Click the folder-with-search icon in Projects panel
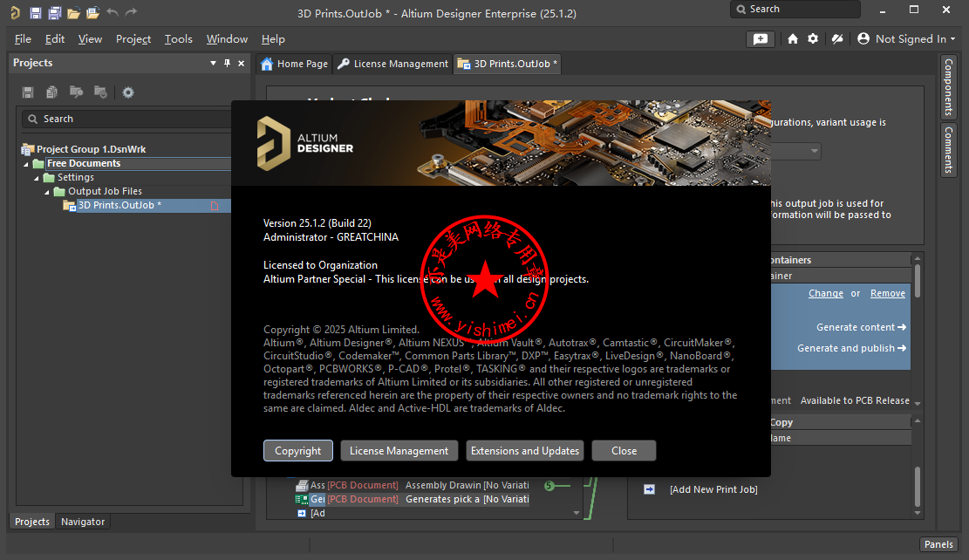The height and width of the screenshot is (560, 969). (76, 92)
